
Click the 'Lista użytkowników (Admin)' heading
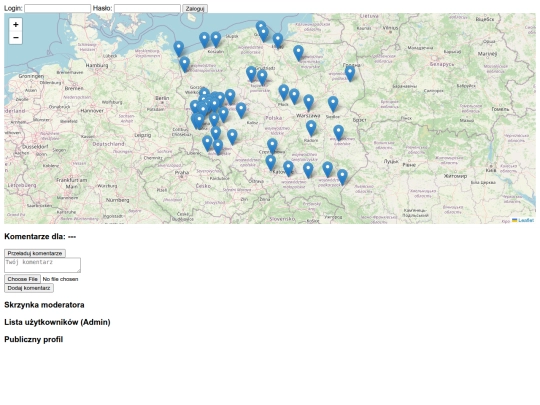pyautogui.click(x=57, y=322)
